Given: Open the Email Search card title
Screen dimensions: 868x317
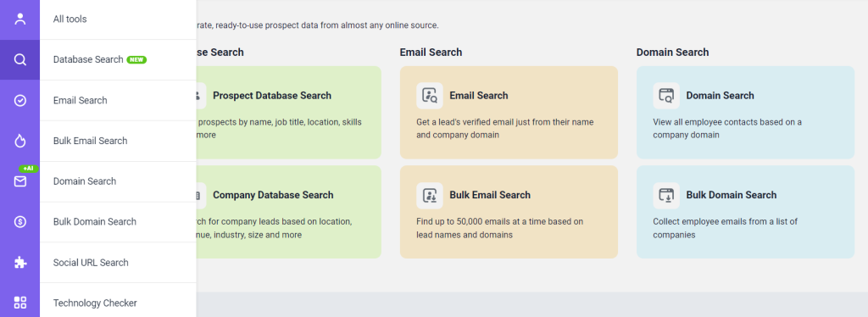Looking at the screenshot, I should pyautogui.click(x=478, y=96).
